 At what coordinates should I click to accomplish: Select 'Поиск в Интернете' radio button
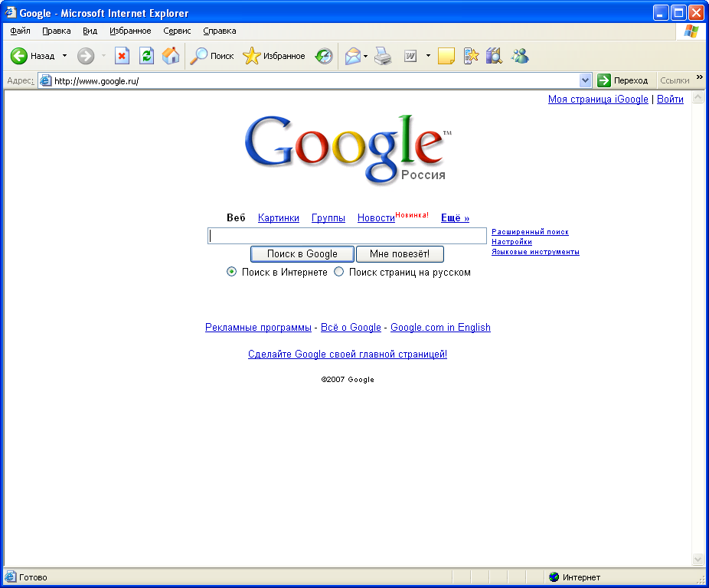coord(231,272)
